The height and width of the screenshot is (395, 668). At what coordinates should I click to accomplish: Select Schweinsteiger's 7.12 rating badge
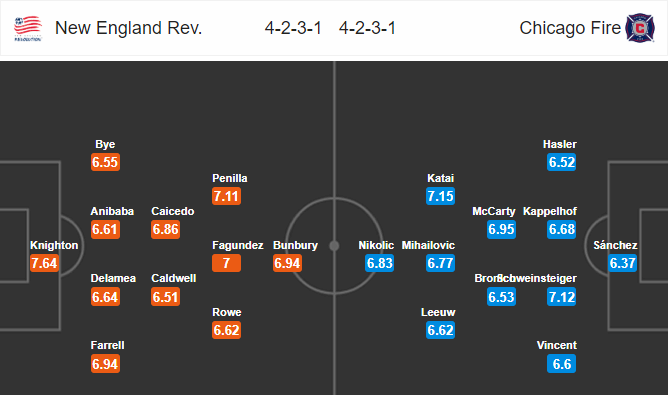561,297
